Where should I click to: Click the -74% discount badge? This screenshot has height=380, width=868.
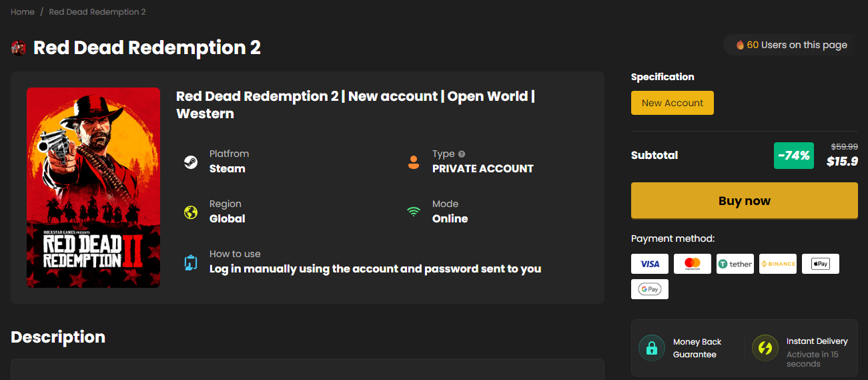tap(794, 156)
